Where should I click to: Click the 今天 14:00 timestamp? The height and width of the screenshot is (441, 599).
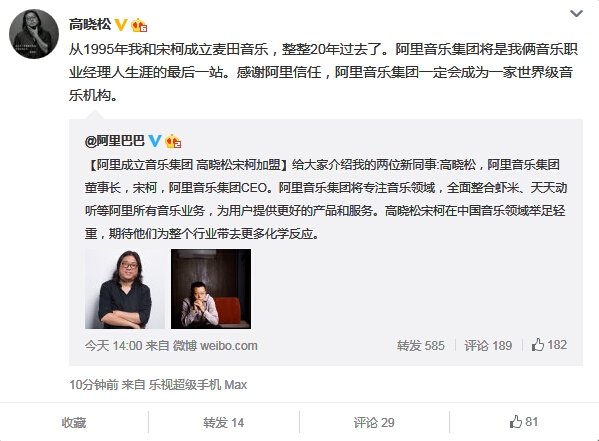(x=113, y=346)
